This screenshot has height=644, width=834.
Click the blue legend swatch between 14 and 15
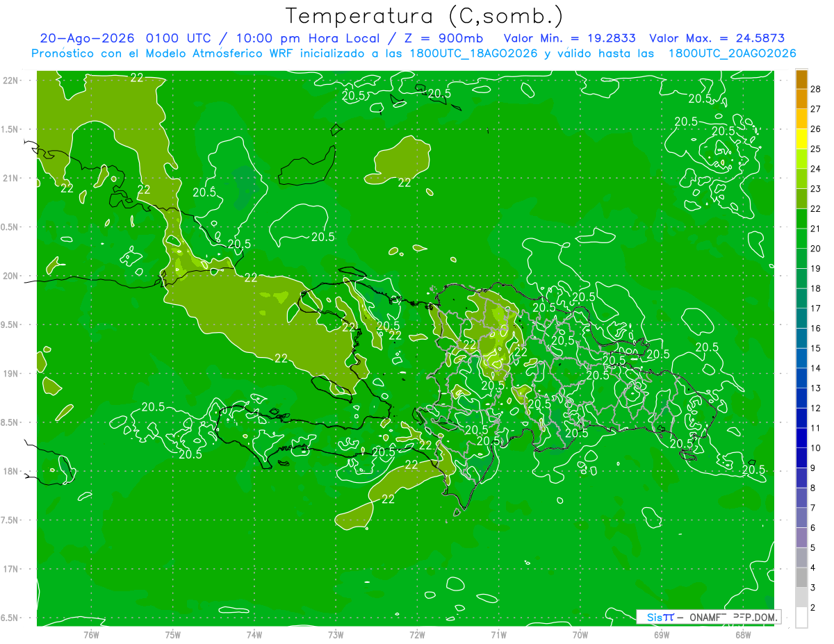[x=801, y=358]
